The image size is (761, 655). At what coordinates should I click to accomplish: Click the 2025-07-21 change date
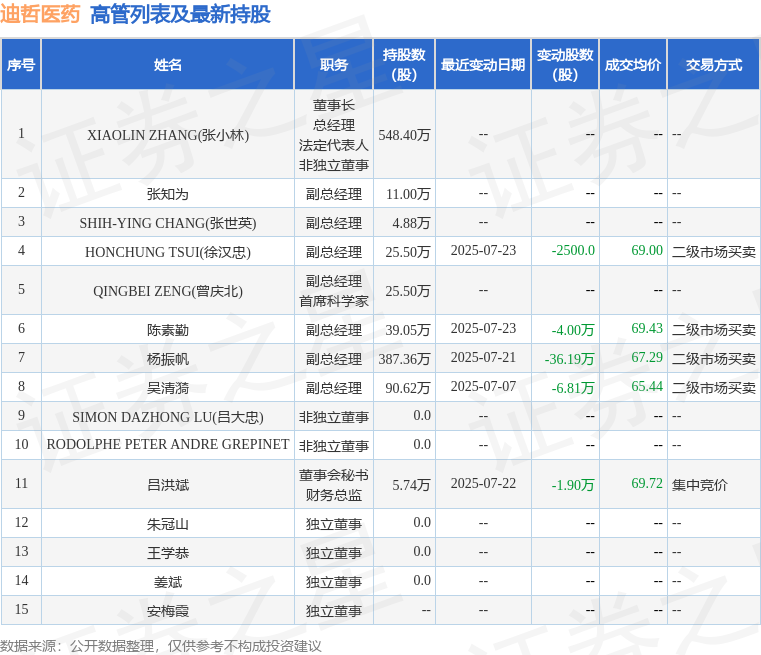pyautogui.click(x=483, y=358)
